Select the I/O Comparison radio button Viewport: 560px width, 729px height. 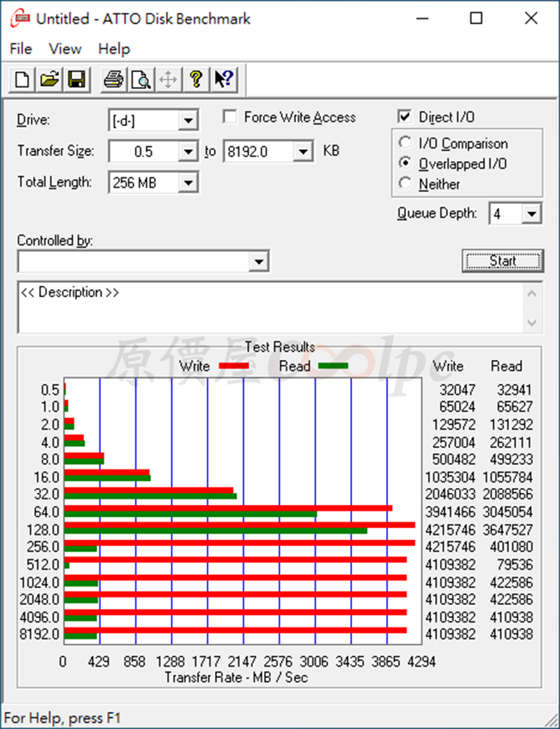pos(405,143)
